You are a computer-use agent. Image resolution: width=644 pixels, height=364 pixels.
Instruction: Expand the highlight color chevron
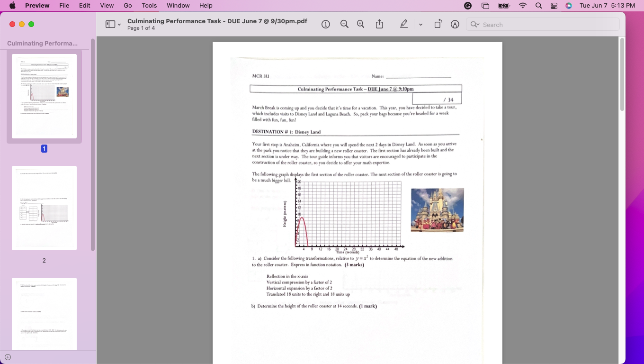(420, 24)
